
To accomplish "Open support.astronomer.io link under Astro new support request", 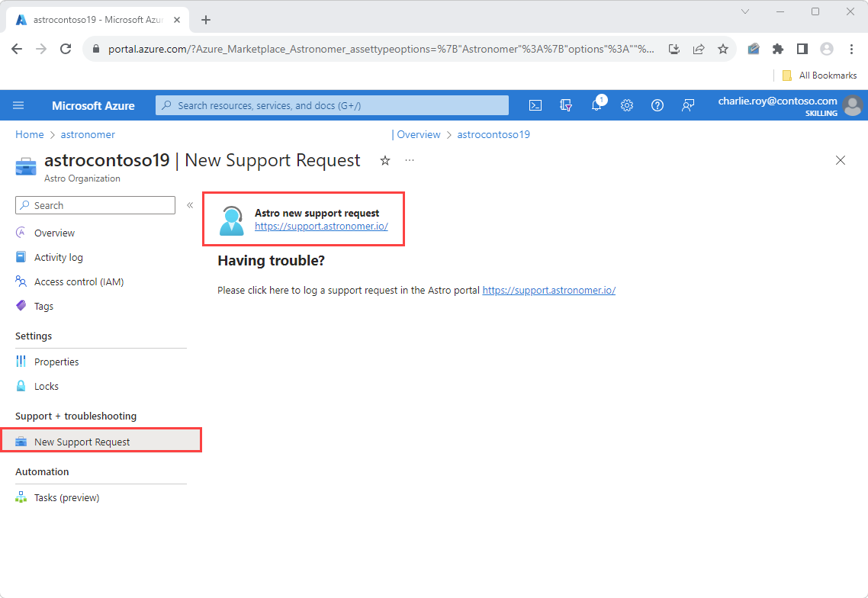I will [321, 226].
